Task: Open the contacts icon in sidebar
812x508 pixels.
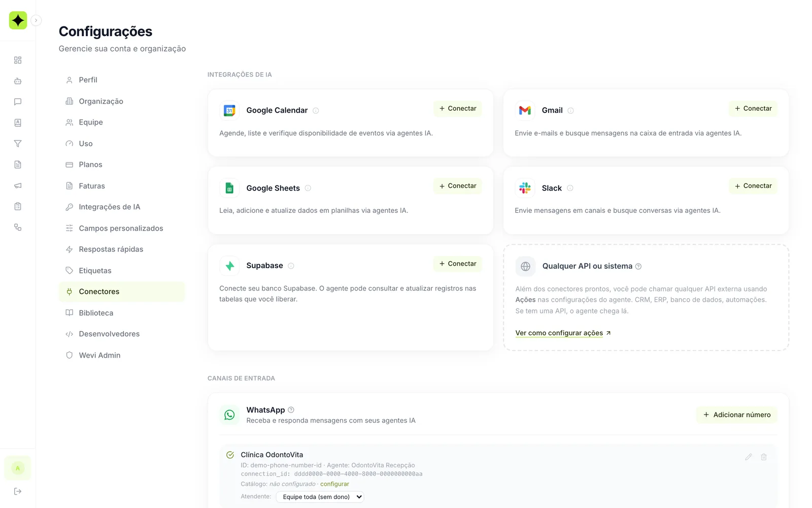Action: [18, 122]
